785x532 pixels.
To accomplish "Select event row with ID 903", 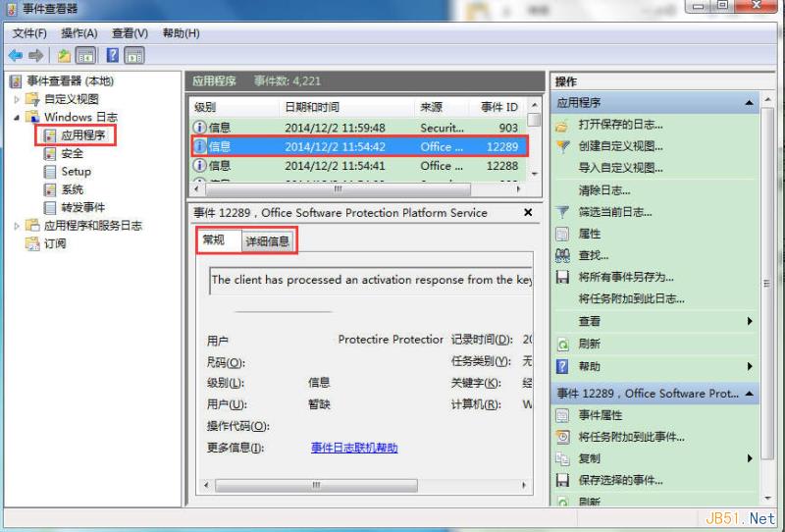I will pos(359,128).
